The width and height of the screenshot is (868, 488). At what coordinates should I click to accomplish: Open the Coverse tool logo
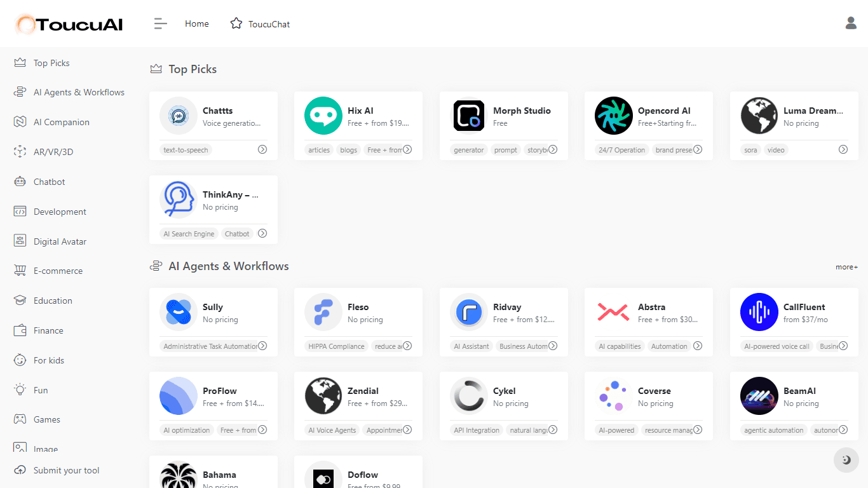(x=614, y=396)
